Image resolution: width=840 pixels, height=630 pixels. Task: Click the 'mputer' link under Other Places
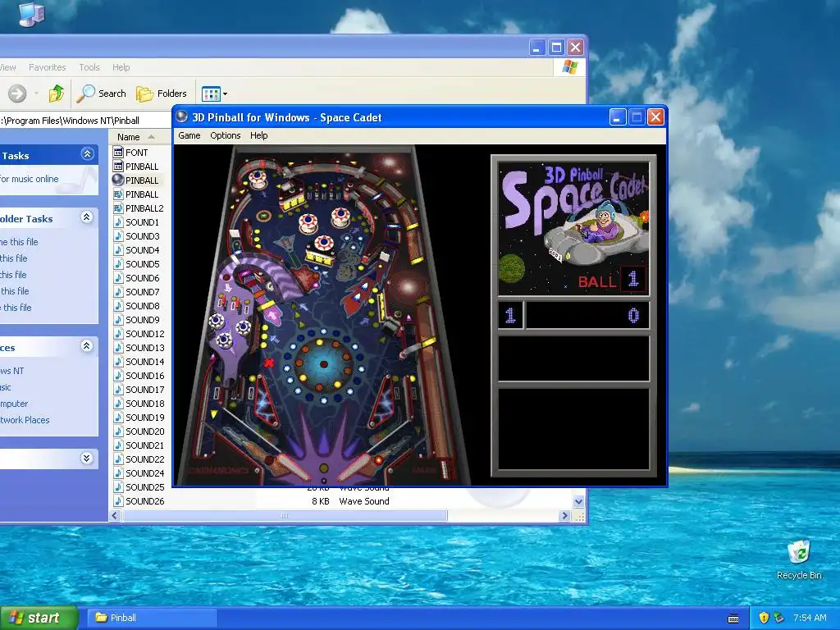tap(14, 404)
